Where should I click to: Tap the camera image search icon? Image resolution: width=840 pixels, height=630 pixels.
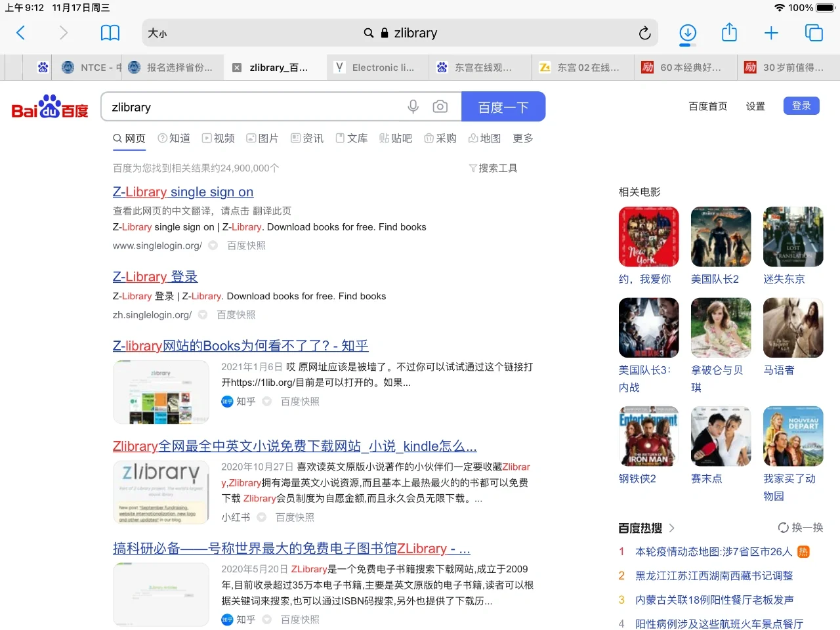(x=440, y=106)
